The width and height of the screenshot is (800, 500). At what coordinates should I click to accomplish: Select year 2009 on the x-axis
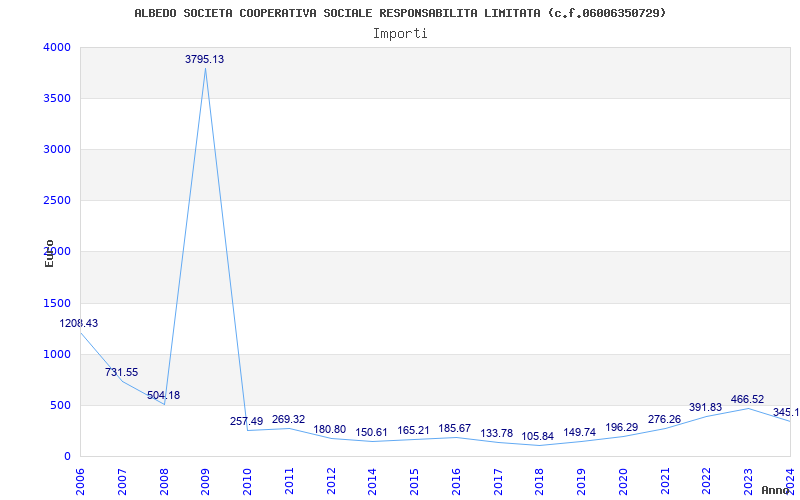[206, 477]
